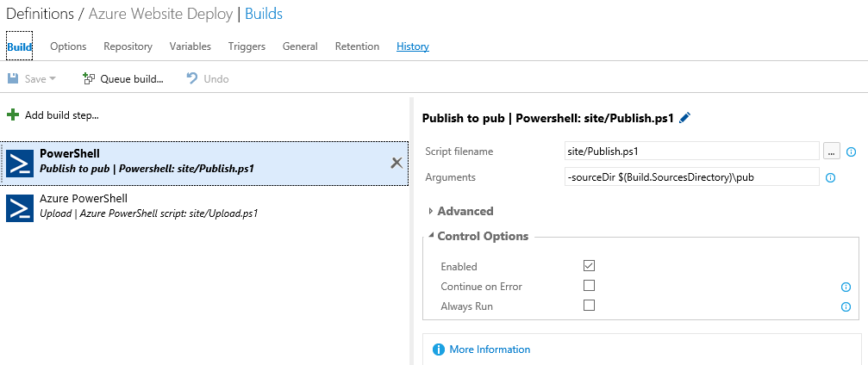Click the info icon for Always Run
This screenshot has width=868, height=365.
pos(846,307)
